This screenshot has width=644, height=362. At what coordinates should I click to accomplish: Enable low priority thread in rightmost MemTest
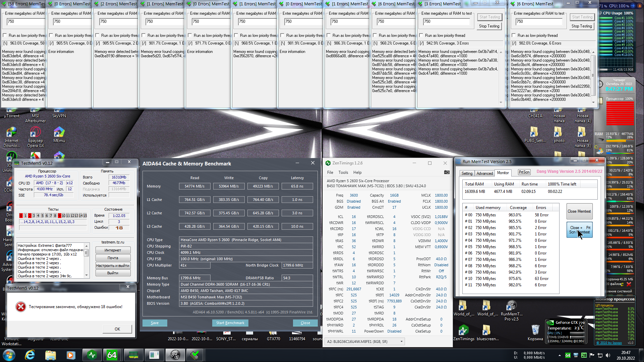click(x=514, y=35)
